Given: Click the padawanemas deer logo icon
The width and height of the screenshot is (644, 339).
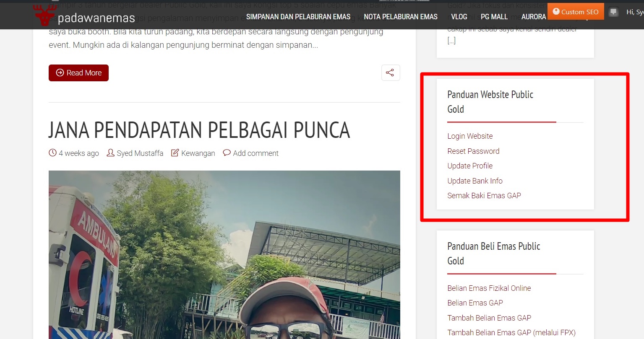Looking at the screenshot, I should pos(45,15).
